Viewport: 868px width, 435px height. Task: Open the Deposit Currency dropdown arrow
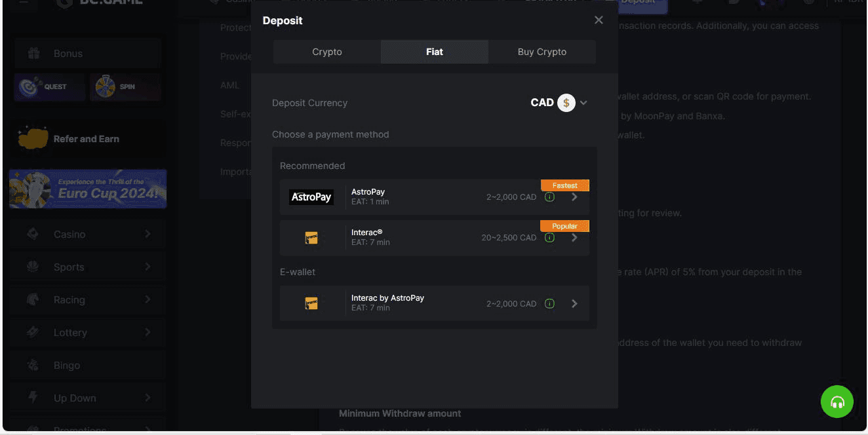coord(583,103)
